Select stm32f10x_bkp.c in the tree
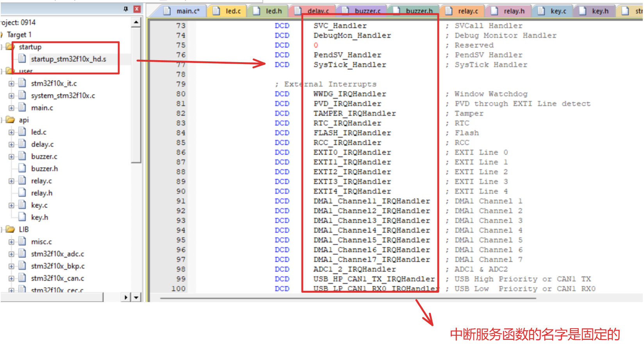Image resolution: width=644 pixels, height=345 pixels. tap(58, 266)
